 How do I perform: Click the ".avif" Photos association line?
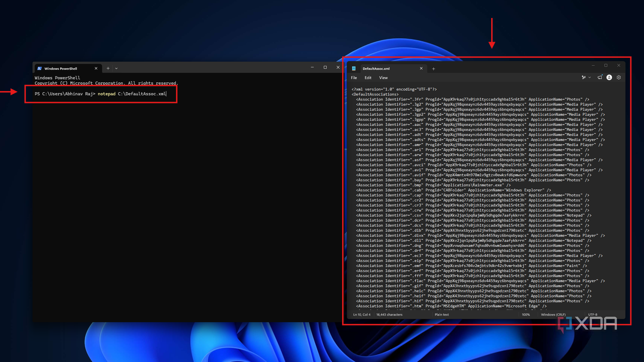(474, 175)
